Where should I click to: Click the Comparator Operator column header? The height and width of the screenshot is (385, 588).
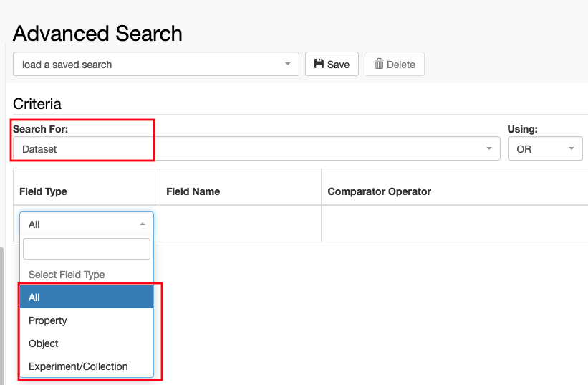(379, 191)
